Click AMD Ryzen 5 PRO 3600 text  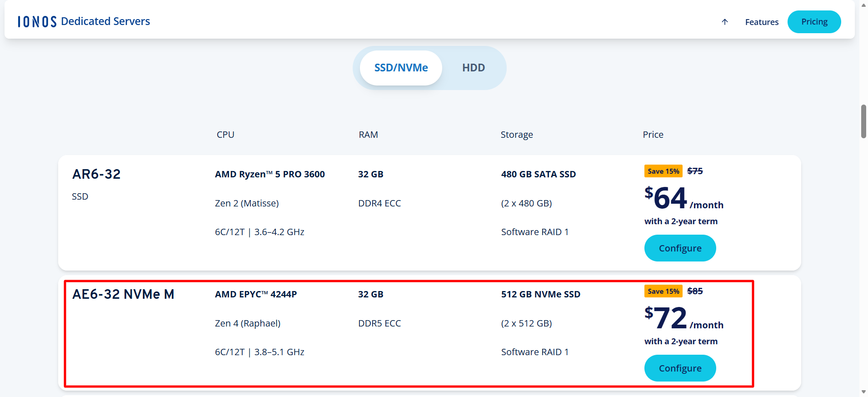pyautogui.click(x=270, y=174)
